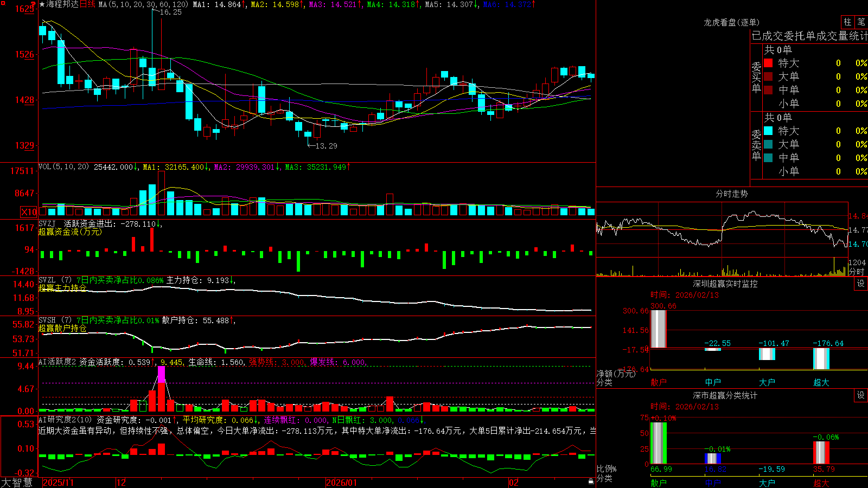Jump to 2026/01 on the timeline
The image size is (868, 488).
point(341,483)
